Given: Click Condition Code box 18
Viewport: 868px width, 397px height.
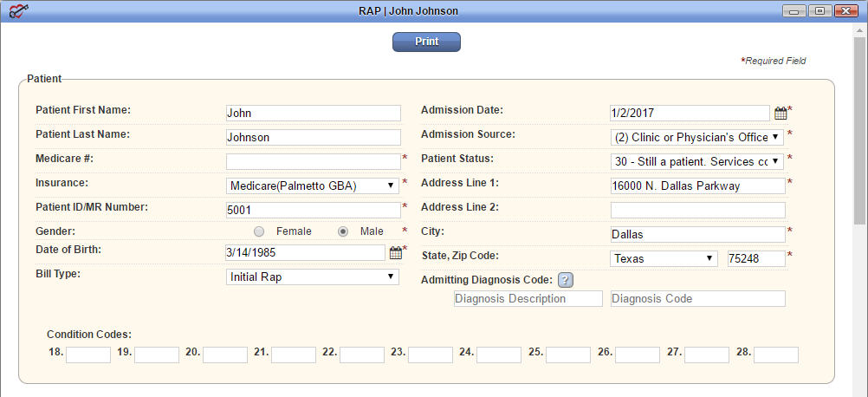Looking at the screenshot, I should pyautogui.click(x=88, y=355).
